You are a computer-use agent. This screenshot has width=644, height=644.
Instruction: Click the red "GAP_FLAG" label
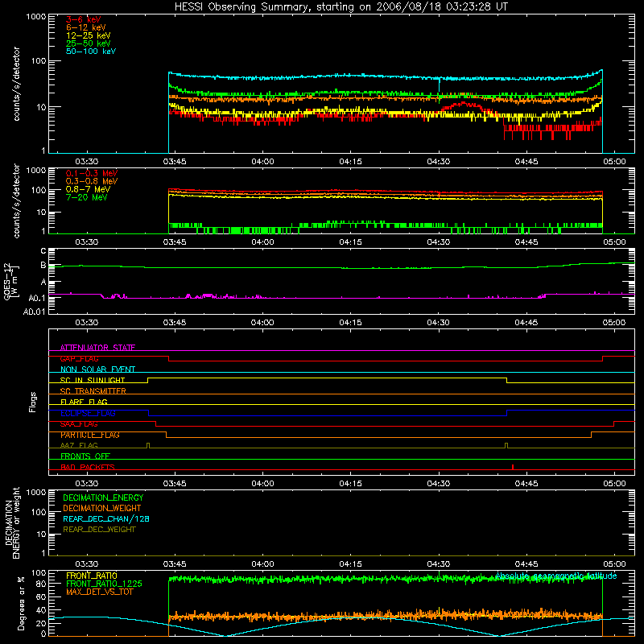[79, 358]
